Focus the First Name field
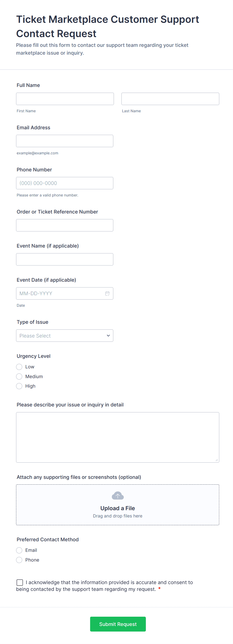Viewport: 233px width, 644px height. point(65,99)
